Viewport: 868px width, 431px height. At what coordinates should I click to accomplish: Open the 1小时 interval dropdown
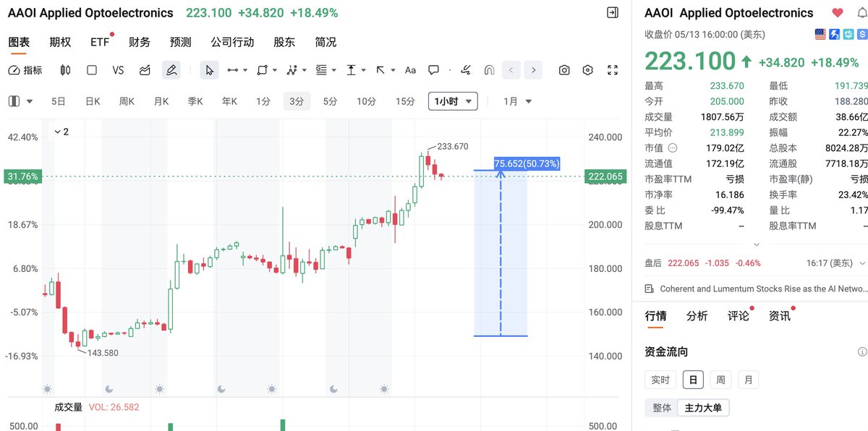coord(453,101)
